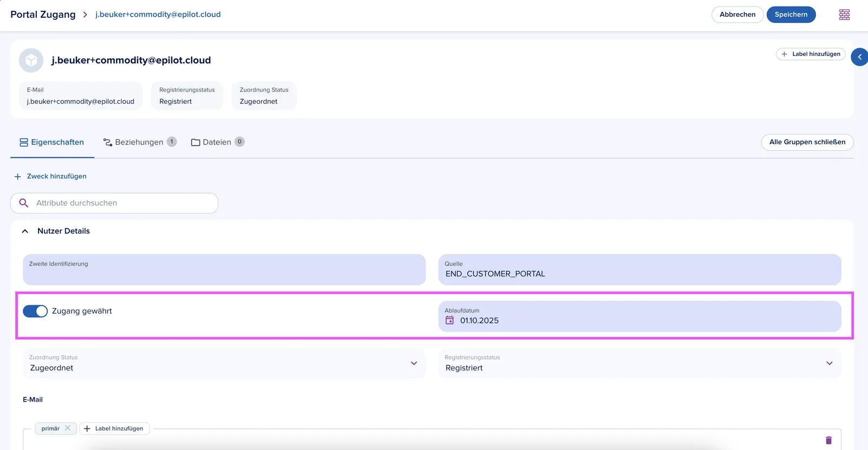Toggle the Zugang gewährt switch
Image resolution: width=868 pixels, height=450 pixels.
click(x=35, y=311)
